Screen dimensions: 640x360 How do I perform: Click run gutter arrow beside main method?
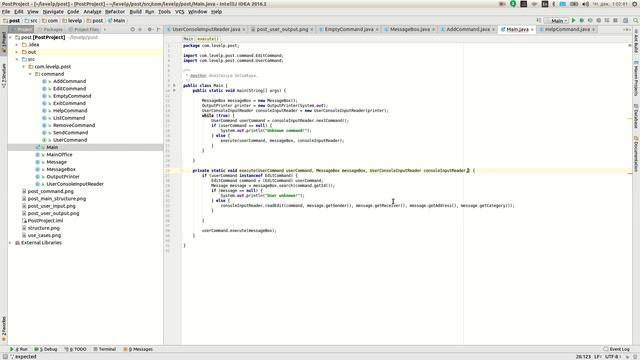tap(174, 90)
